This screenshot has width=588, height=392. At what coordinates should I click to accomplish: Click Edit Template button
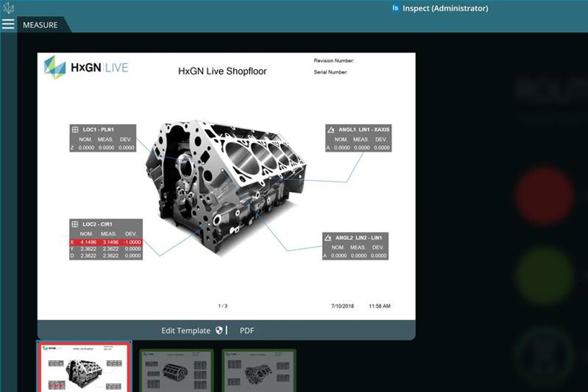pyautogui.click(x=185, y=330)
